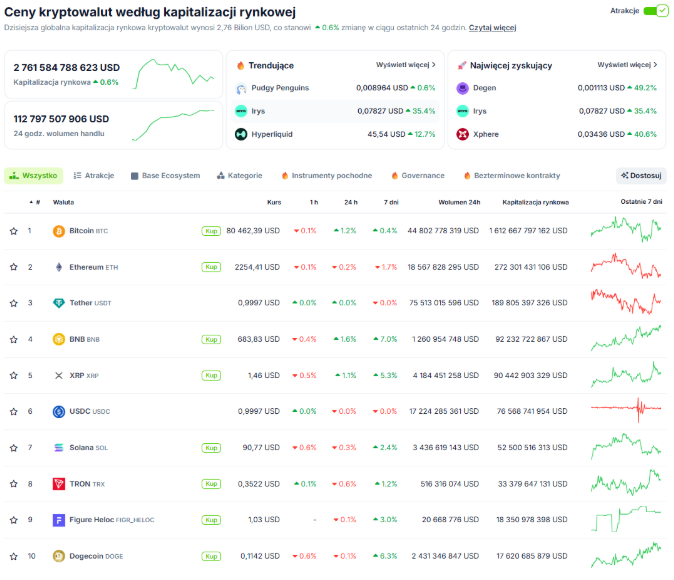Click the Degen gainer icon
Screen dimensions: 674x580
pos(463,88)
